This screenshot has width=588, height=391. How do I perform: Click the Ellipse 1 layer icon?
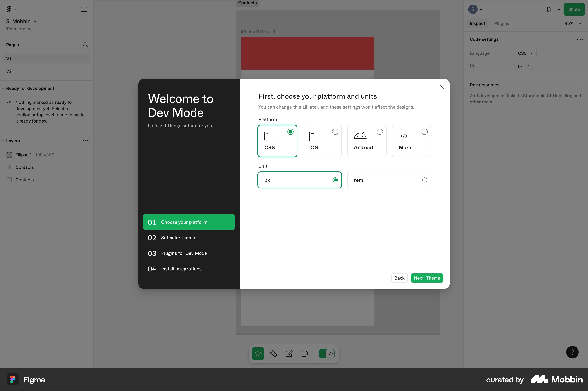point(9,155)
